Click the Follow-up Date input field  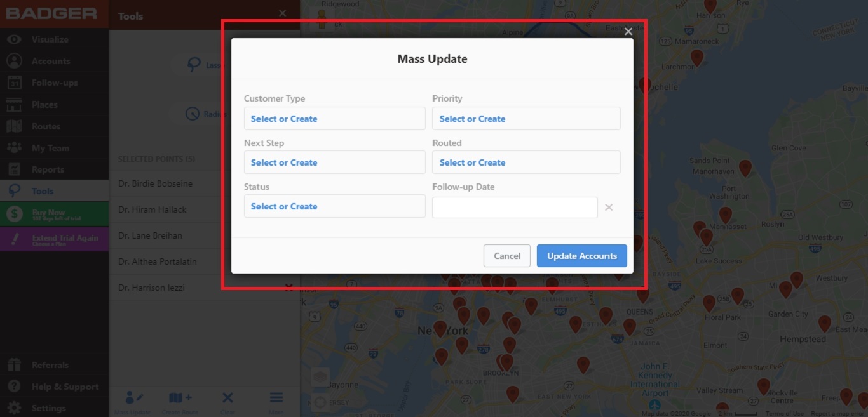tap(515, 208)
